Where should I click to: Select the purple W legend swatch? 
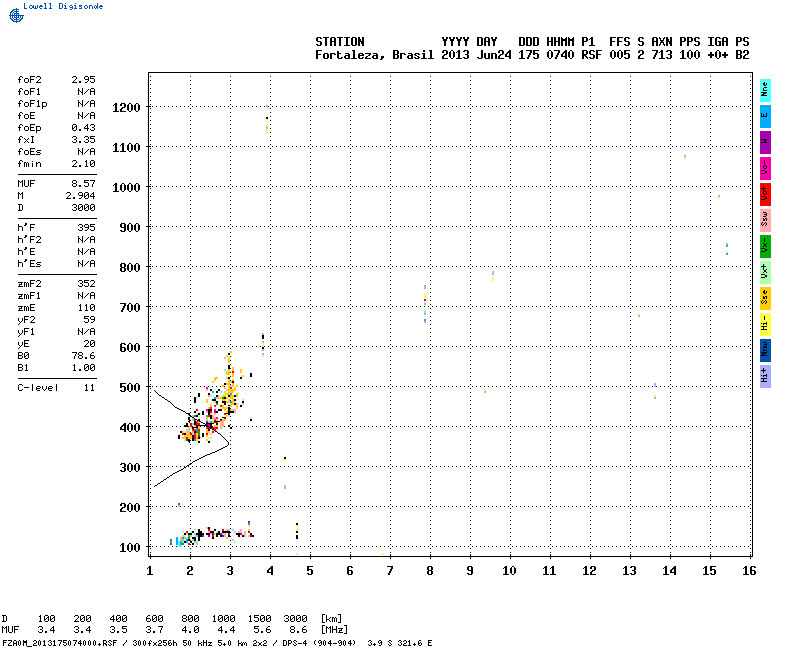(765, 142)
